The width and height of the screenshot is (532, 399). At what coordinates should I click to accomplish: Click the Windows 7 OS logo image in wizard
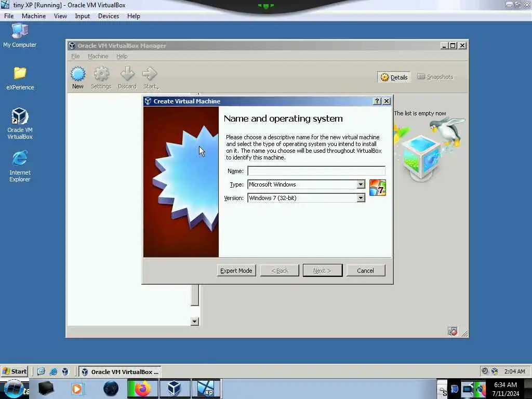click(377, 188)
